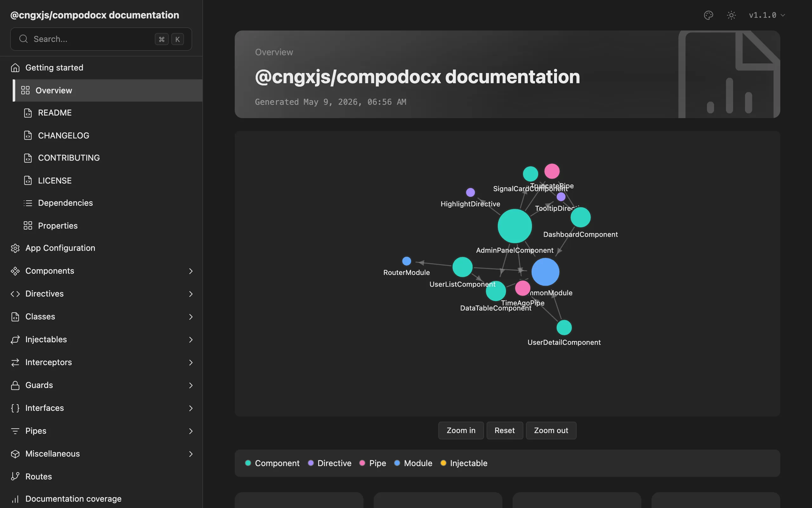Click the Routes branch icon
812x508 pixels.
pyautogui.click(x=15, y=477)
